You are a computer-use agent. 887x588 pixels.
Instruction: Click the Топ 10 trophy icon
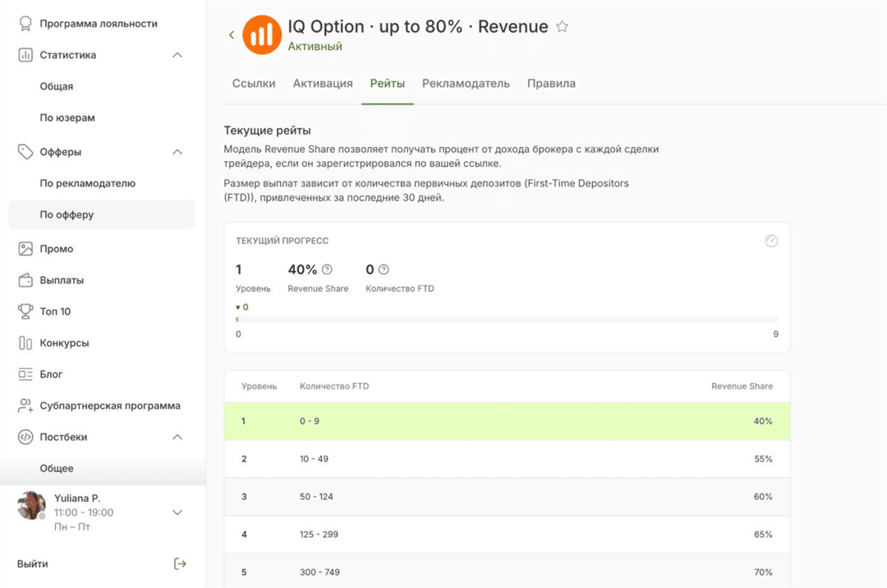click(25, 311)
